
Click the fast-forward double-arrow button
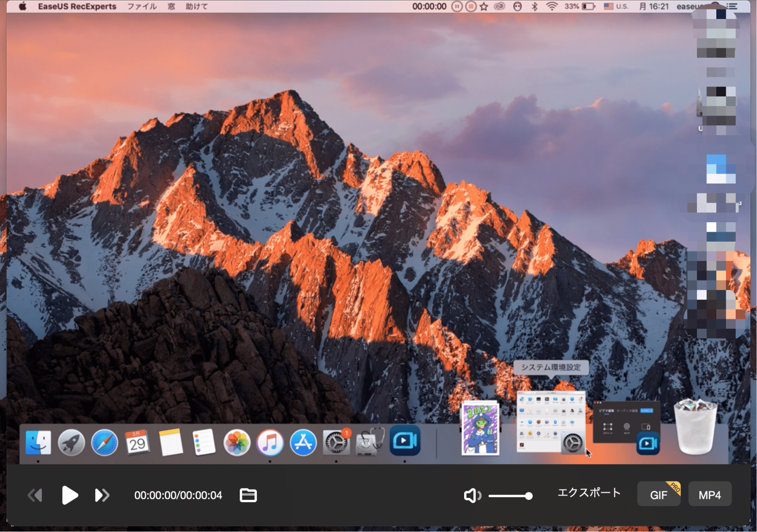pyautogui.click(x=102, y=495)
